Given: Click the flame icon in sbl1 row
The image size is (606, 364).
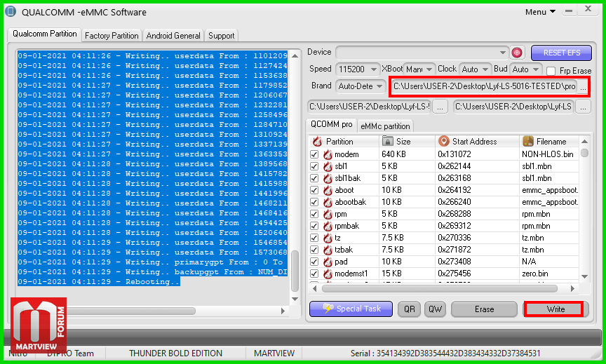Looking at the screenshot, I should pos(328,166).
